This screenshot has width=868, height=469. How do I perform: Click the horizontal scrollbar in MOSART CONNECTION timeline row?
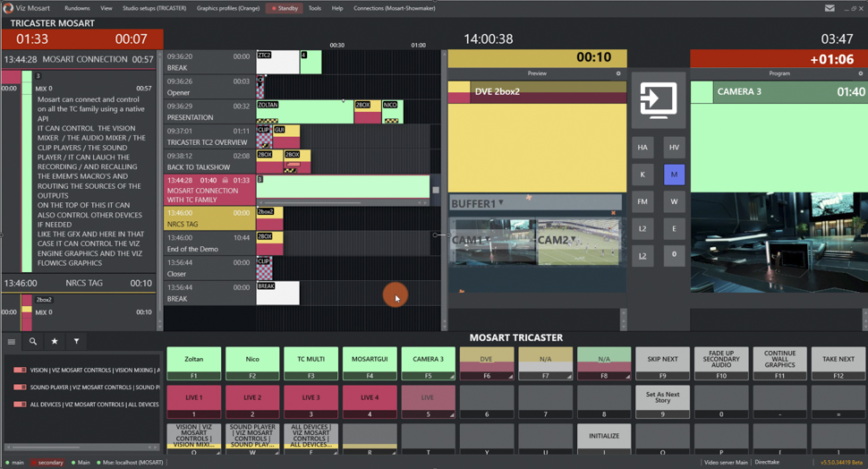click(x=342, y=202)
